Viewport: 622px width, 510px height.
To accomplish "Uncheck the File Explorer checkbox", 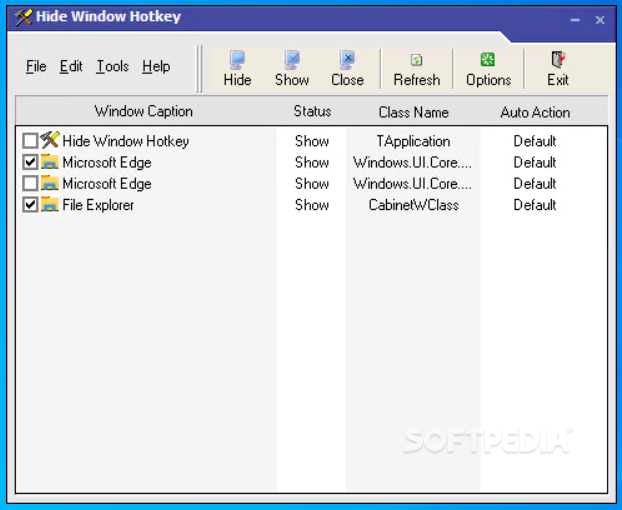I will [x=30, y=205].
